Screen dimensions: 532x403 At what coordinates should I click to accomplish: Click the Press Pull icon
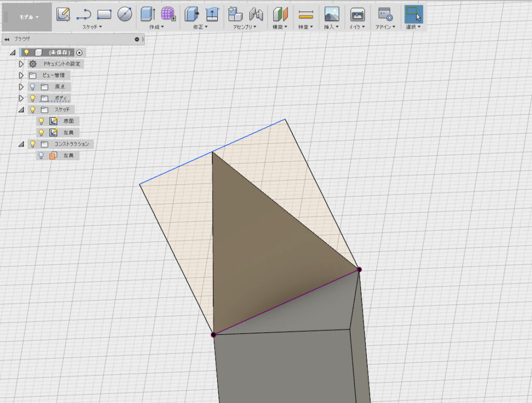pyautogui.click(x=192, y=14)
